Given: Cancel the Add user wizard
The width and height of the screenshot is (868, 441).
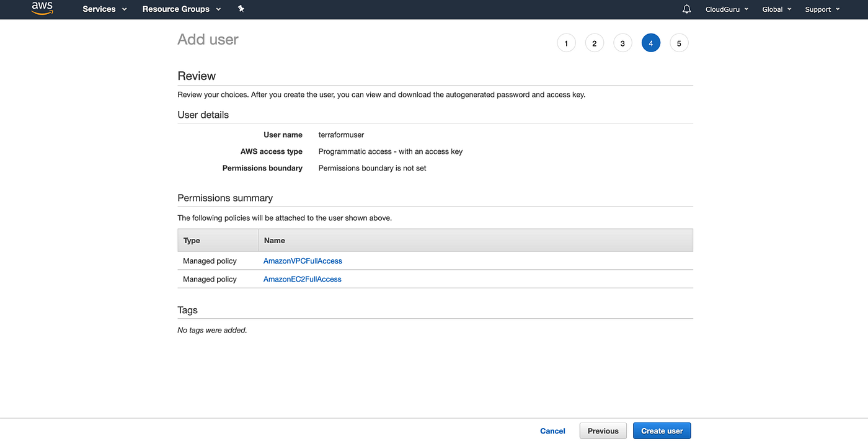Looking at the screenshot, I should point(552,430).
